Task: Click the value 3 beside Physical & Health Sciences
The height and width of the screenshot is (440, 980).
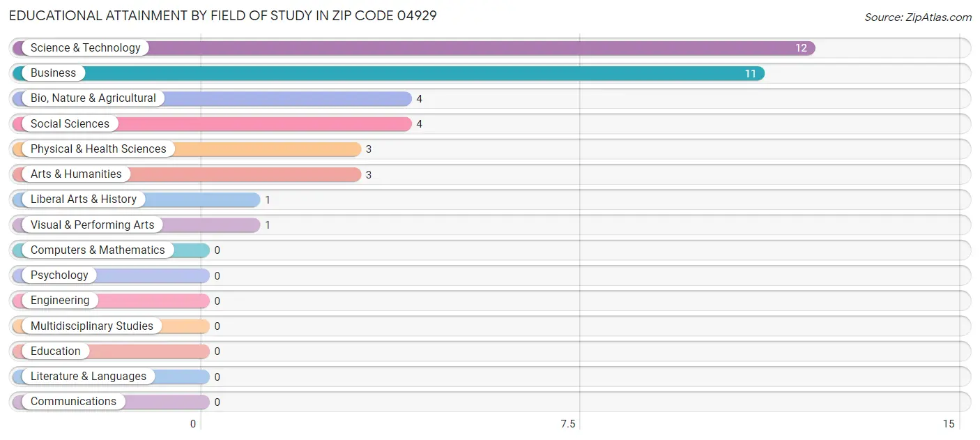Action: tap(369, 149)
